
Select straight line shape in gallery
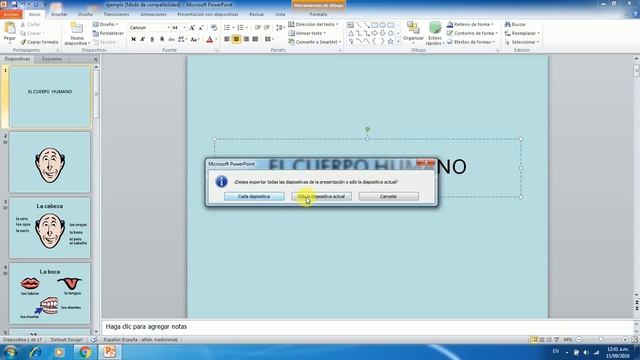coord(358,25)
